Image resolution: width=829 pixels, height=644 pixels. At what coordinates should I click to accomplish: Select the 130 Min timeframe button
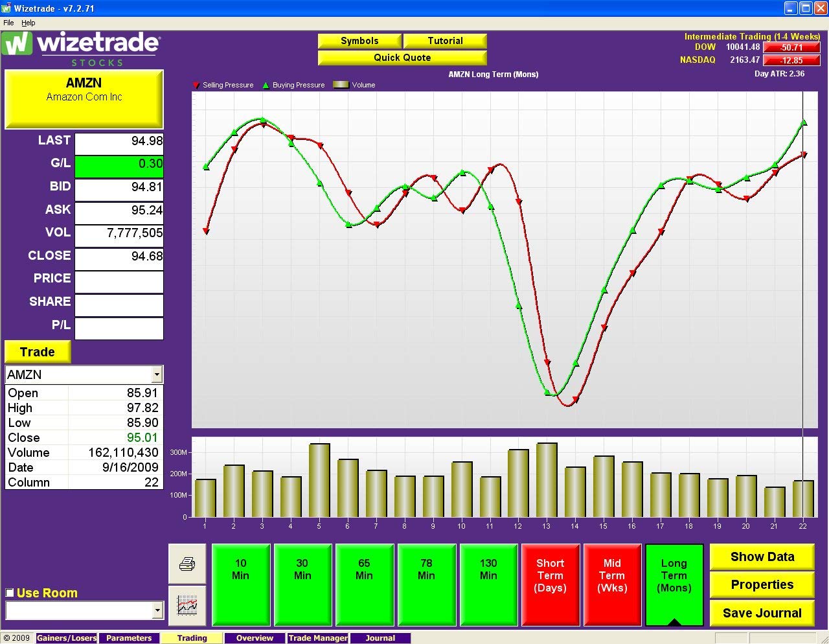488,585
